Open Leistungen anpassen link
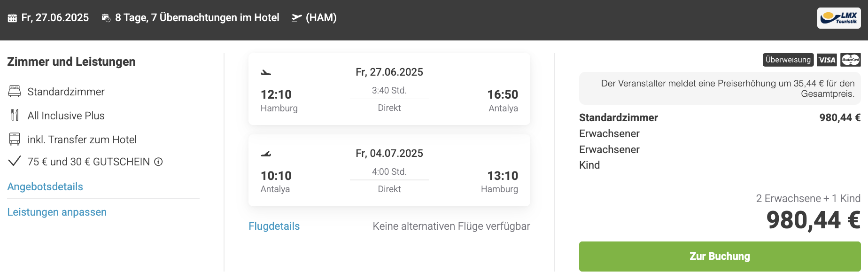The height and width of the screenshot is (280, 868). click(x=57, y=212)
